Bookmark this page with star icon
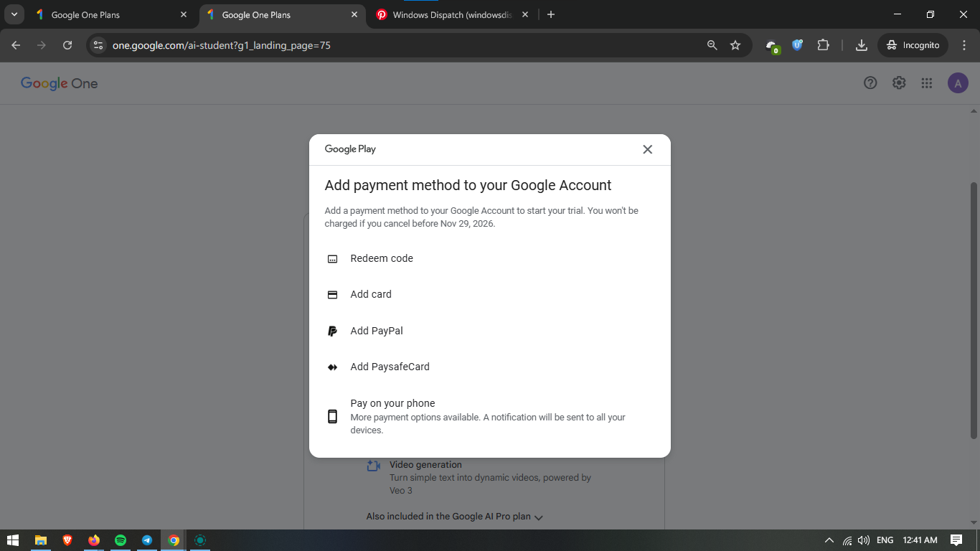Image resolution: width=980 pixels, height=551 pixels. [x=735, y=45]
